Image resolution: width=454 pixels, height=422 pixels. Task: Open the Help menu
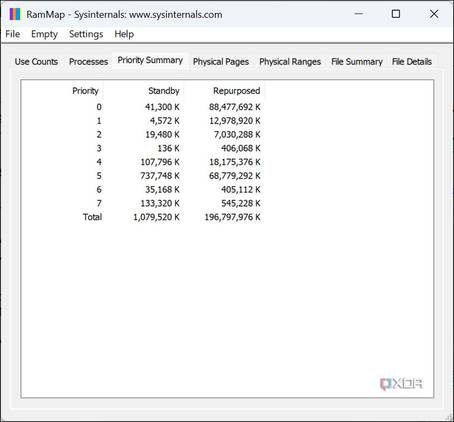click(124, 34)
